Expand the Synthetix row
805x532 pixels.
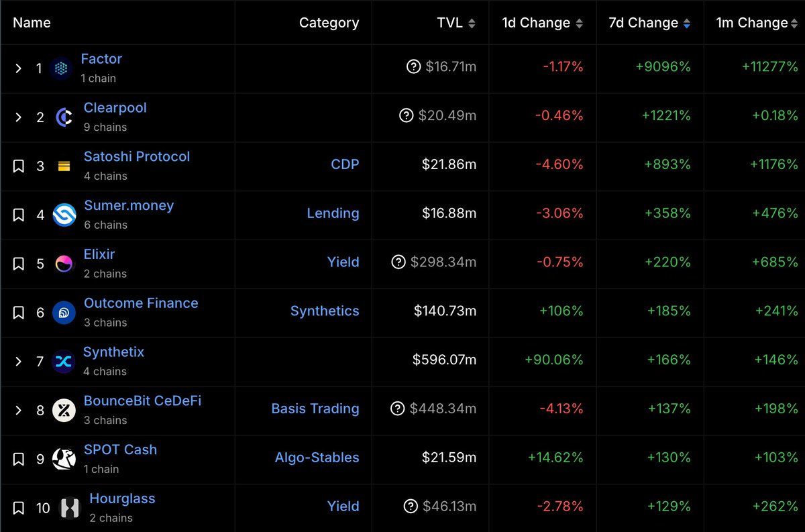19,362
